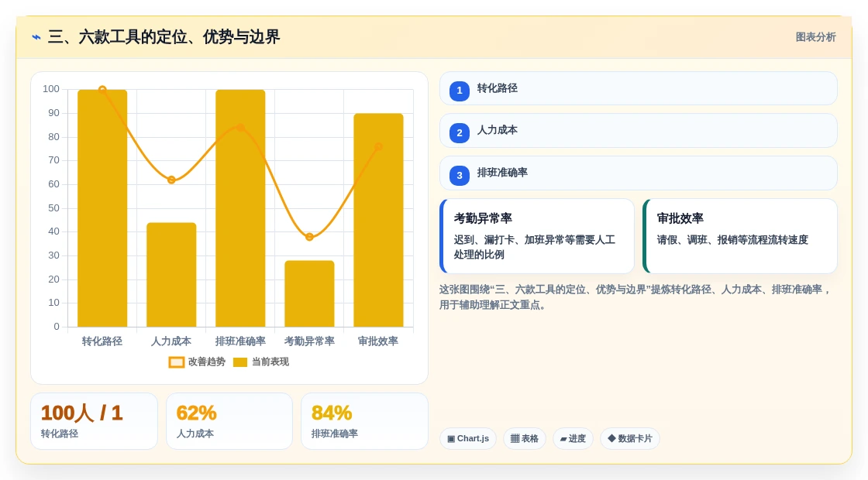The width and height of the screenshot is (868, 480).
Task: Click the 进度 tag
Action: tap(573, 438)
